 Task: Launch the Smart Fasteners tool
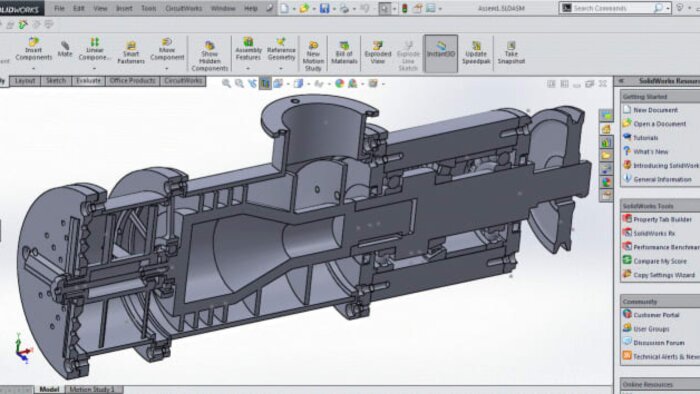point(131,53)
